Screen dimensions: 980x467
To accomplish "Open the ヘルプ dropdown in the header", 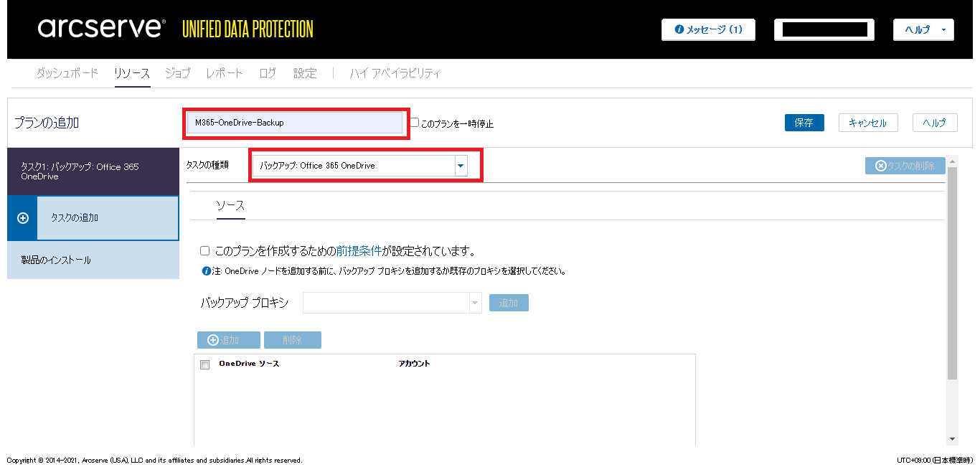I will pyautogui.click(x=923, y=30).
